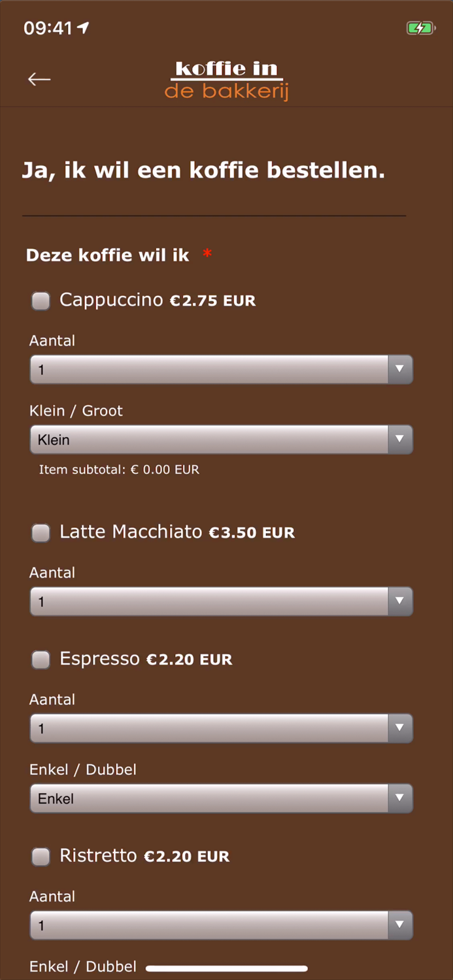Viewport: 453px width, 980px height.
Task: Tap the location arrow in the status bar
Action: pos(81,27)
